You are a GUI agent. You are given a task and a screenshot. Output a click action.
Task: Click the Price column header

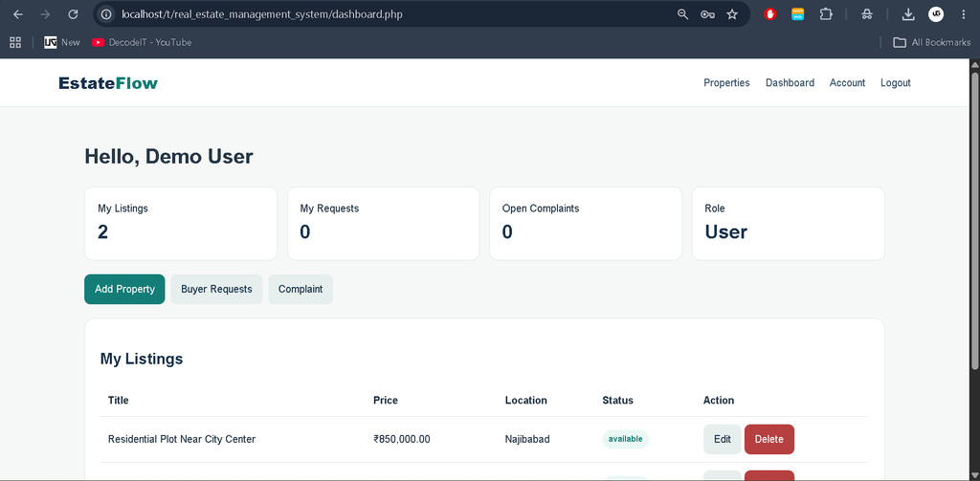pyautogui.click(x=386, y=401)
